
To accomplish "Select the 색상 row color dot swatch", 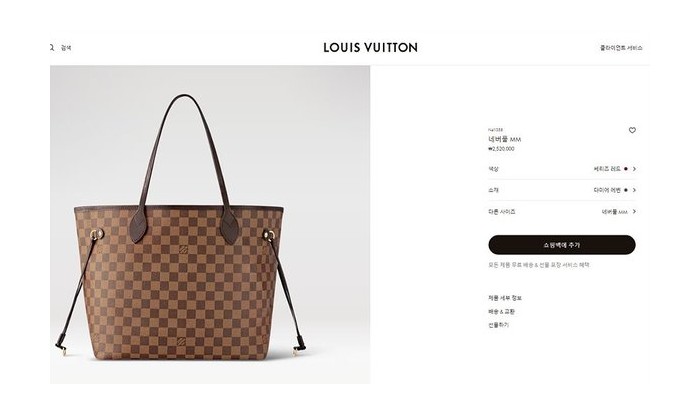I will [x=625, y=169].
